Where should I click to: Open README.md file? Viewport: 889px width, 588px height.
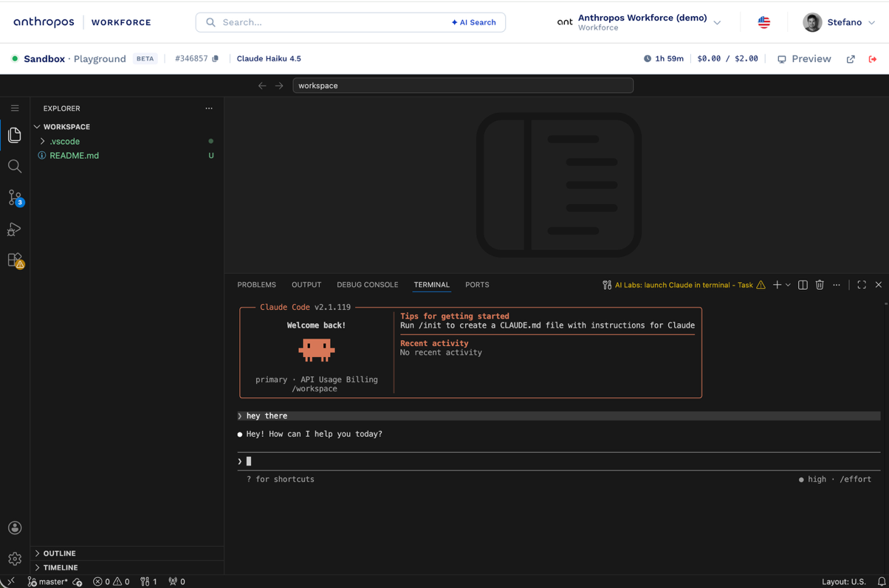[74, 156]
